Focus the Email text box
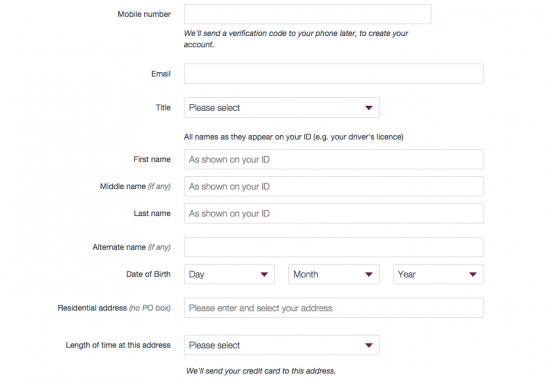 [x=334, y=74]
